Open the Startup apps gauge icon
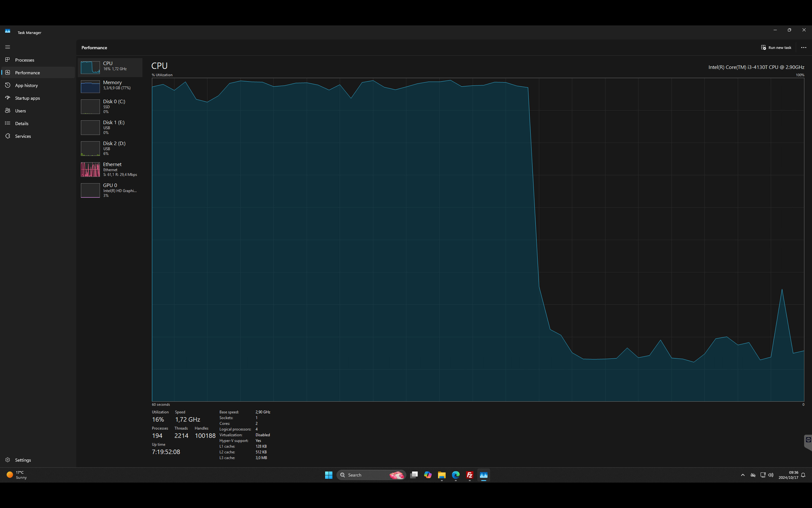 coord(8,98)
